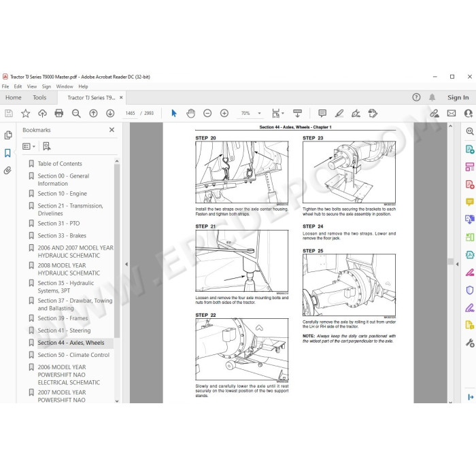This screenshot has width=476, height=476.
Task: Open the fit page options icon
Action: click(x=277, y=114)
